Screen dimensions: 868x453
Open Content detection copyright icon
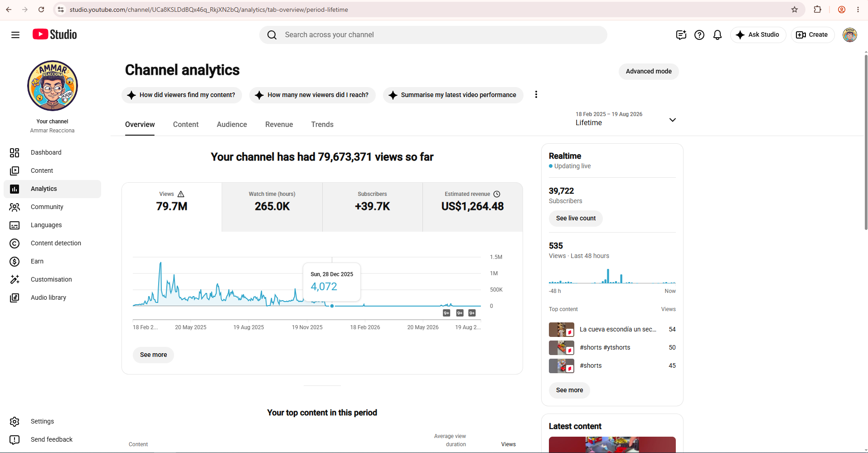click(x=15, y=244)
